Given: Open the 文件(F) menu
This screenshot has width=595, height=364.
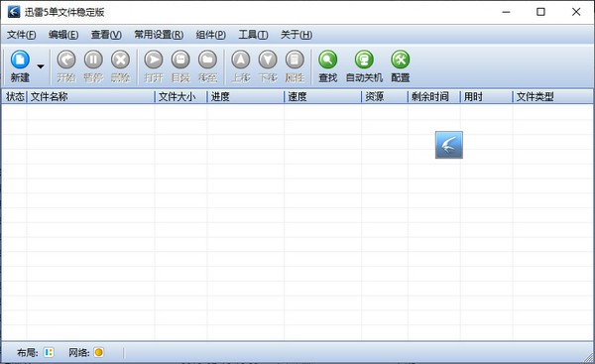Looking at the screenshot, I should click(21, 35).
